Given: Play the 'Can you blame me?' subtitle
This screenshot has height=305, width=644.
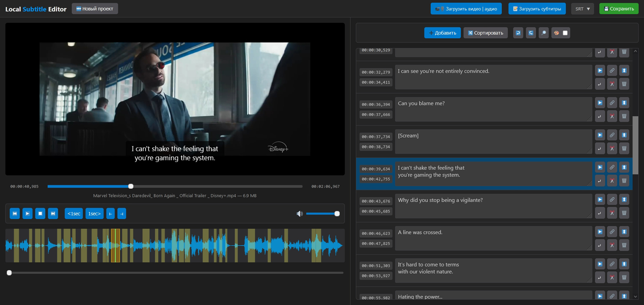Looking at the screenshot, I should click(x=600, y=103).
